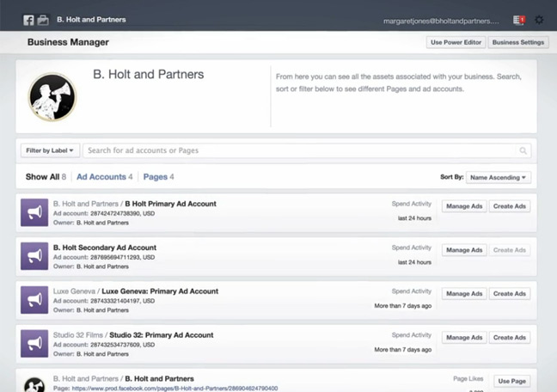Click the Facebook logo icon
This screenshot has height=392, width=557.
pos(28,20)
